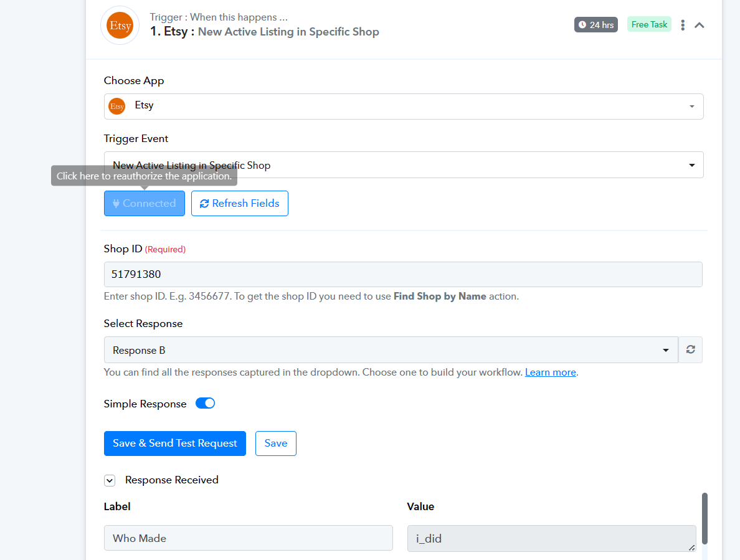Open the Trigger Event dropdown
The image size is (740, 560).
click(x=404, y=165)
